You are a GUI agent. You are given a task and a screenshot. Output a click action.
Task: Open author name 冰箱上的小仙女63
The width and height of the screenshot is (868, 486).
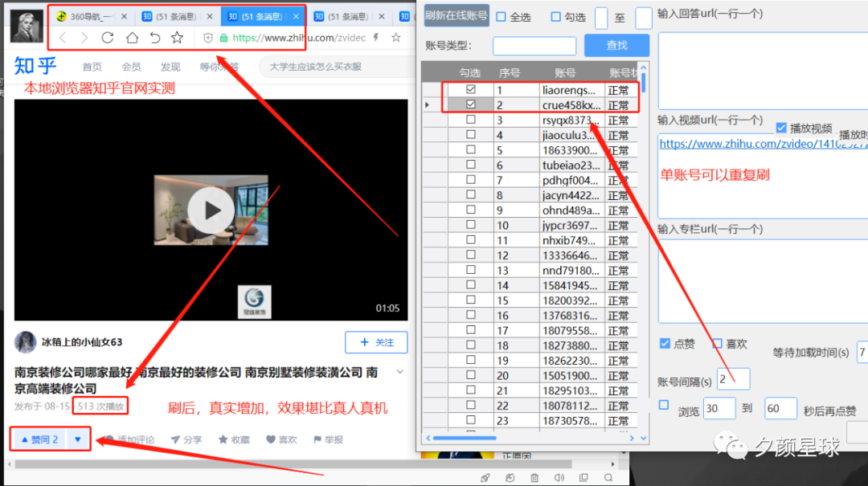(82, 342)
